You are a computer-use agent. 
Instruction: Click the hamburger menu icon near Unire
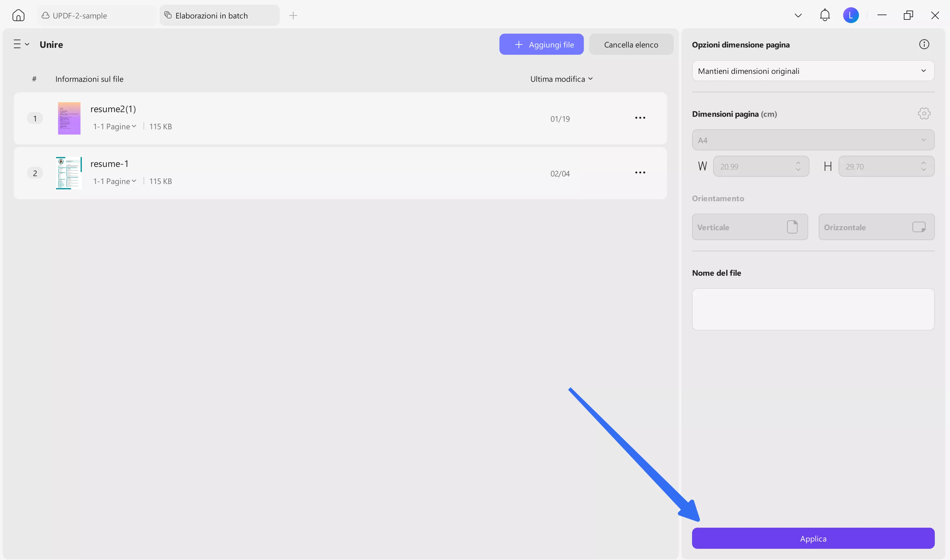[18, 44]
